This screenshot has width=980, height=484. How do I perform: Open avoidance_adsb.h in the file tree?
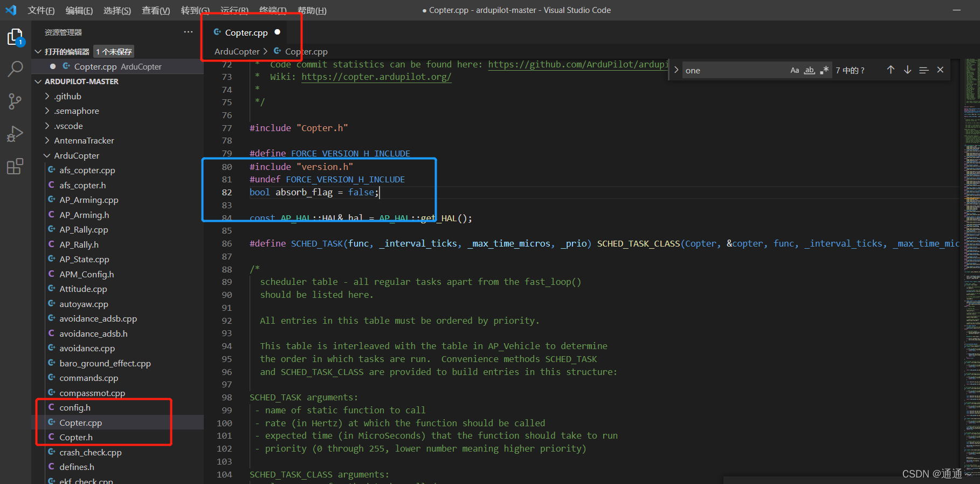[118, 333]
